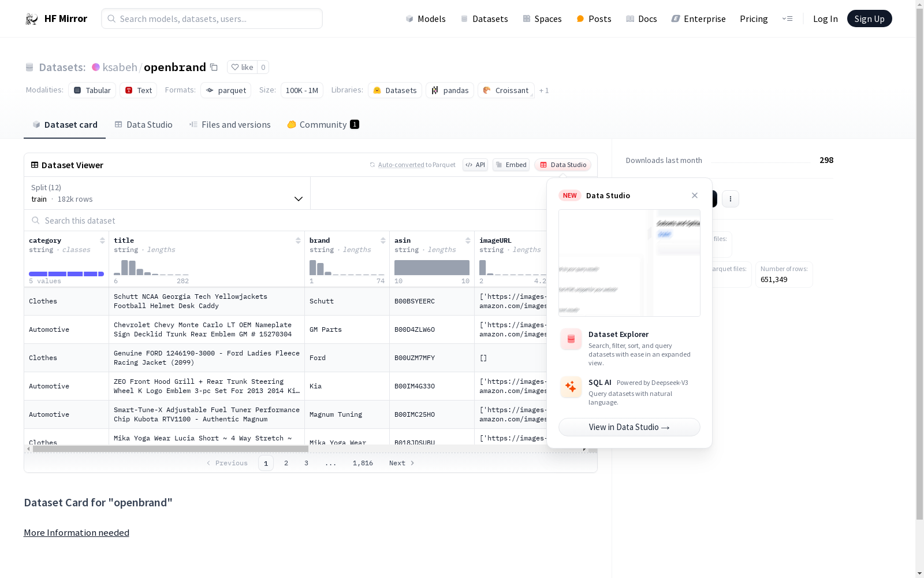Click the three-dot options button

731,199
